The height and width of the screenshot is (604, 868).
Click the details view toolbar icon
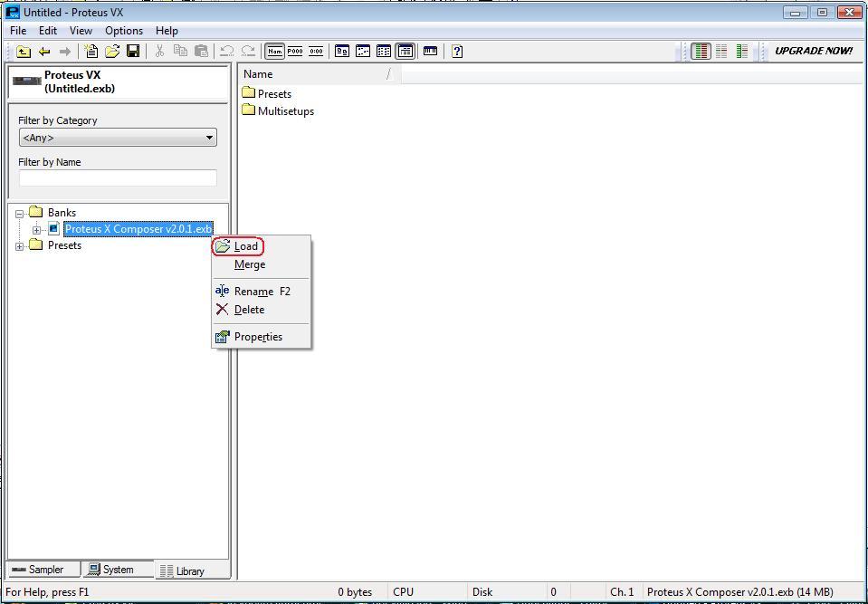click(405, 52)
